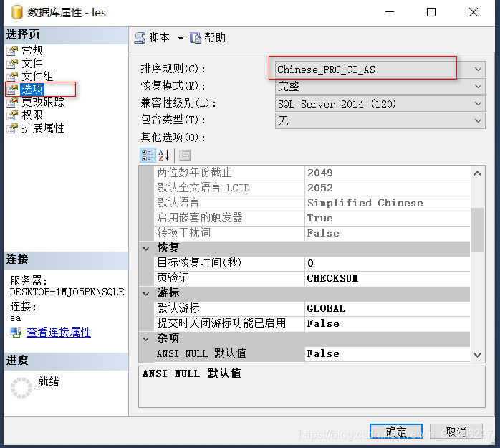Select the 启用嵌套的触发器 row
The height and width of the screenshot is (448, 500).
[312, 218]
